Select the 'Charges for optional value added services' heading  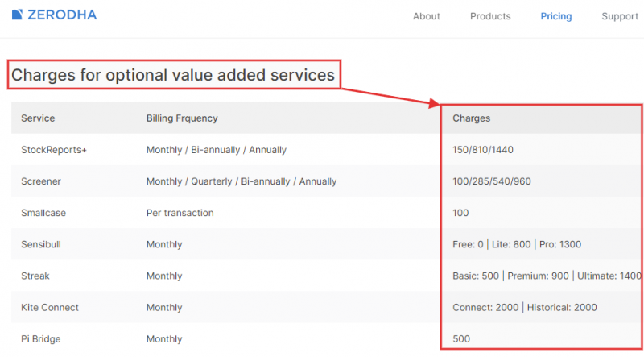[x=173, y=75]
